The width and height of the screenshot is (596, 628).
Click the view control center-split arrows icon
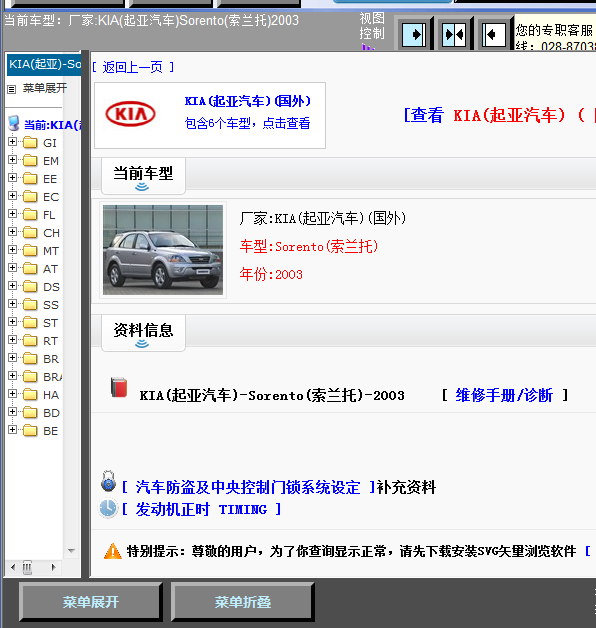(x=454, y=34)
